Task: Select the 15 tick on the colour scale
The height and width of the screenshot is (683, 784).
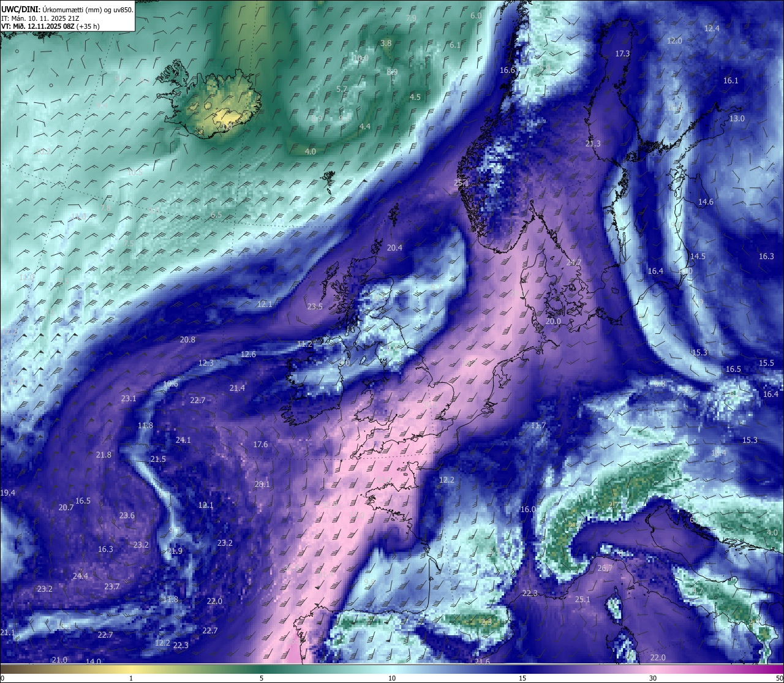Action: coord(522,677)
